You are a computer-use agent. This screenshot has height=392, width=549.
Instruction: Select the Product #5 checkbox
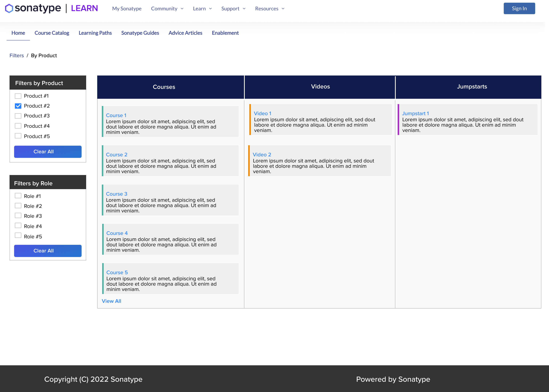tap(18, 136)
